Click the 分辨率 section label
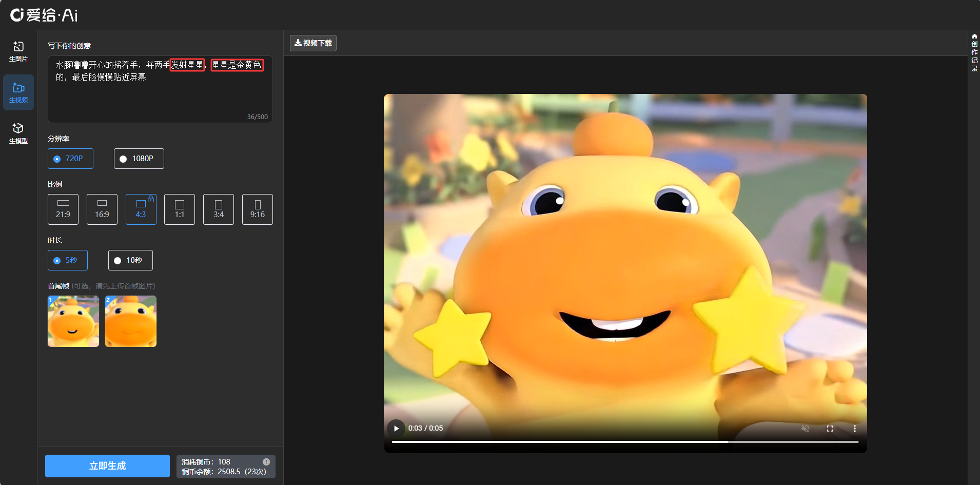The height and width of the screenshot is (485, 980). (58, 139)
